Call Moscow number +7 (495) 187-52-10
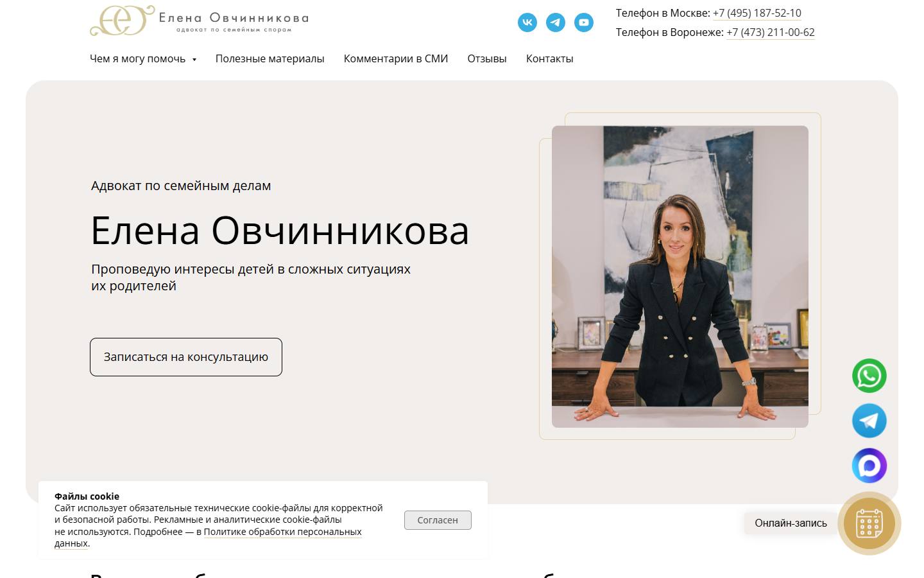The width and height of the screenshot is (924, 578). [x=757, y=13]
